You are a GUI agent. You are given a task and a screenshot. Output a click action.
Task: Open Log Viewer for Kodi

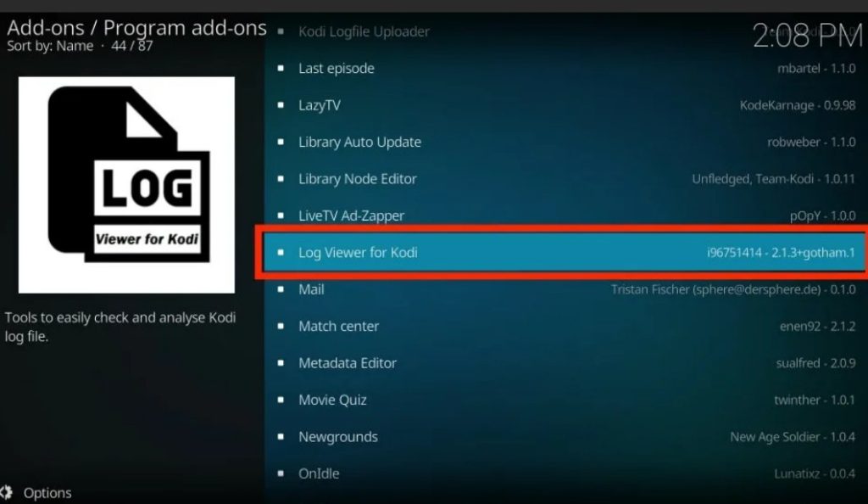pos(564,253)
